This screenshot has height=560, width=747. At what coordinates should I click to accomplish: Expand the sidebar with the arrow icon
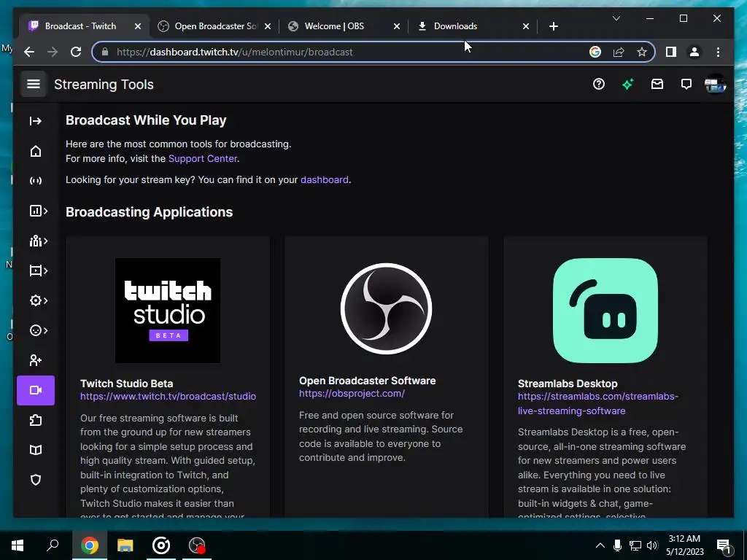pyautogui.click(x=36, y=121)
